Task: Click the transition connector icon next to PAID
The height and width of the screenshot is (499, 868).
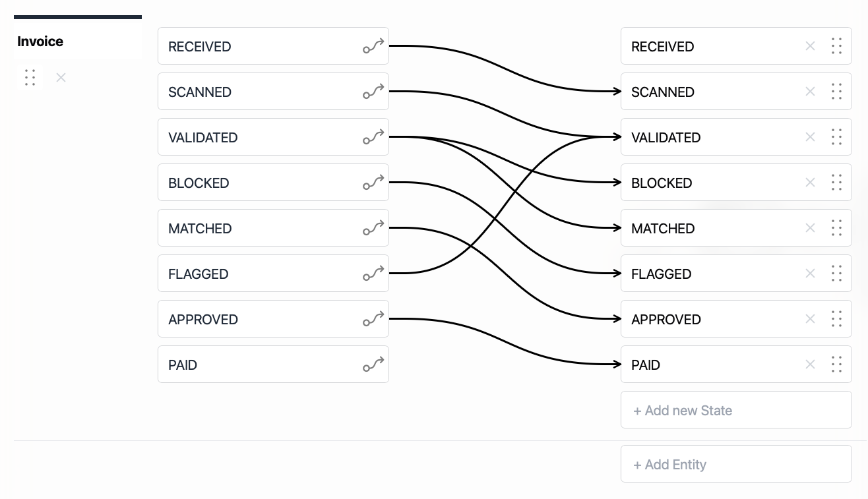Action: (x=373, y=364)
